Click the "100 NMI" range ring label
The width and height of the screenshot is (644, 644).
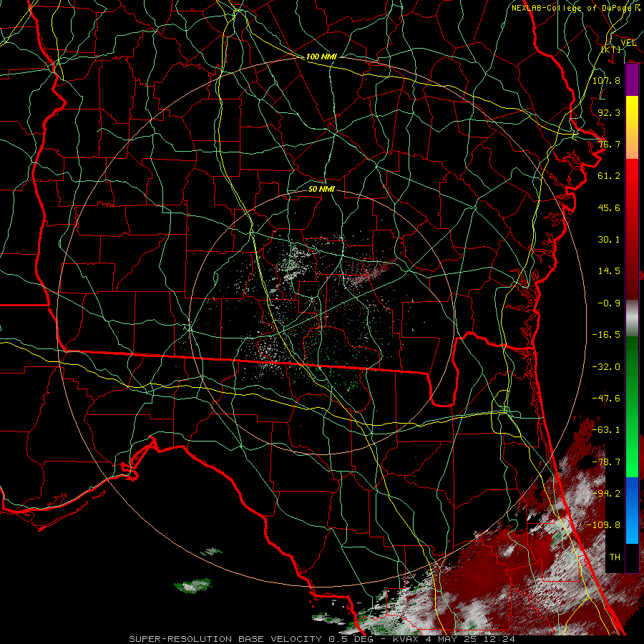click(x=321, y=57)
